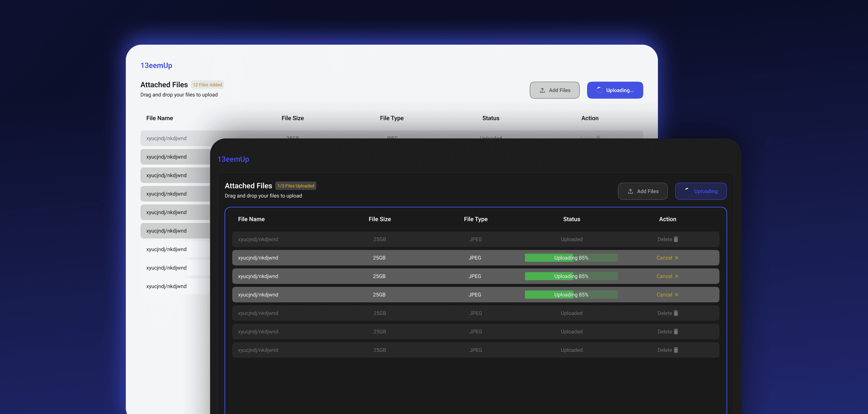The image size is (868, 414).
Task: Click File Name header in light panel
Action: point(159,118)
